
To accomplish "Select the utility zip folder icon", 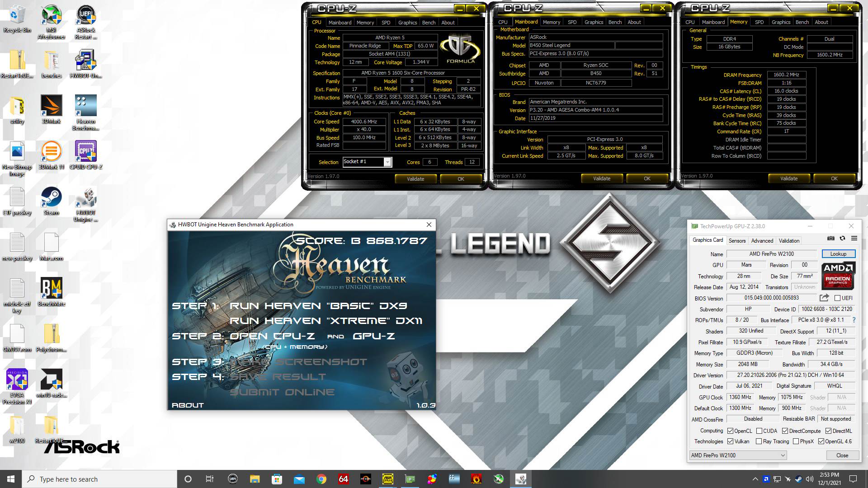I will [x=17, y=109].
